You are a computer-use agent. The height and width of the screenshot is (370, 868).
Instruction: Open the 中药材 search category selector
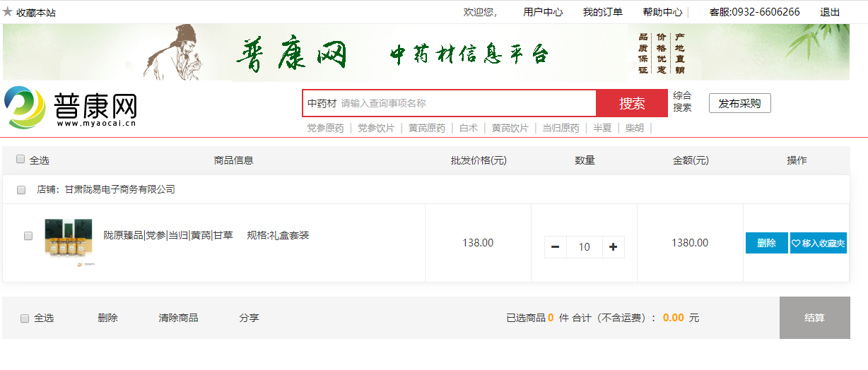click(x=322, y=104)
